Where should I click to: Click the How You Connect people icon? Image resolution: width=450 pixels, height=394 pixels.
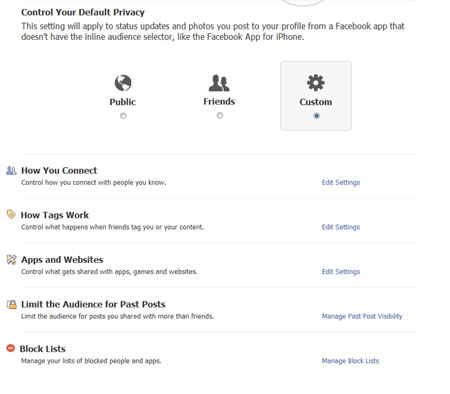point(11,170)
